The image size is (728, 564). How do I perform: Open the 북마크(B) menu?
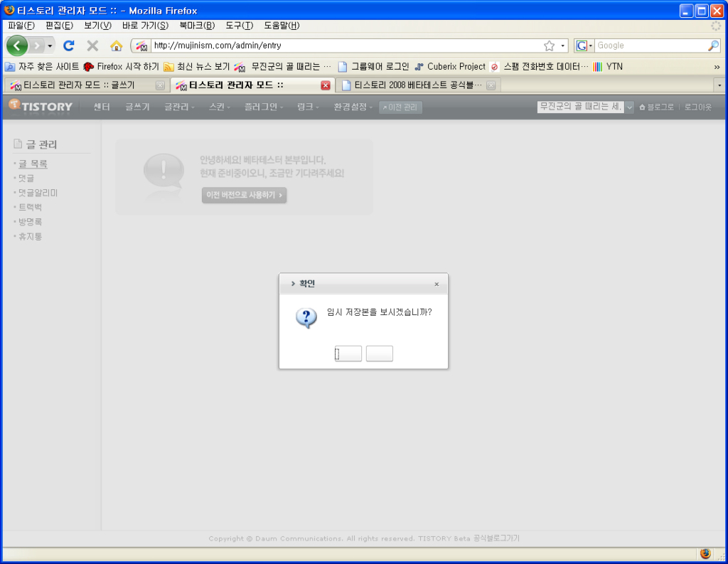[197, 26]
